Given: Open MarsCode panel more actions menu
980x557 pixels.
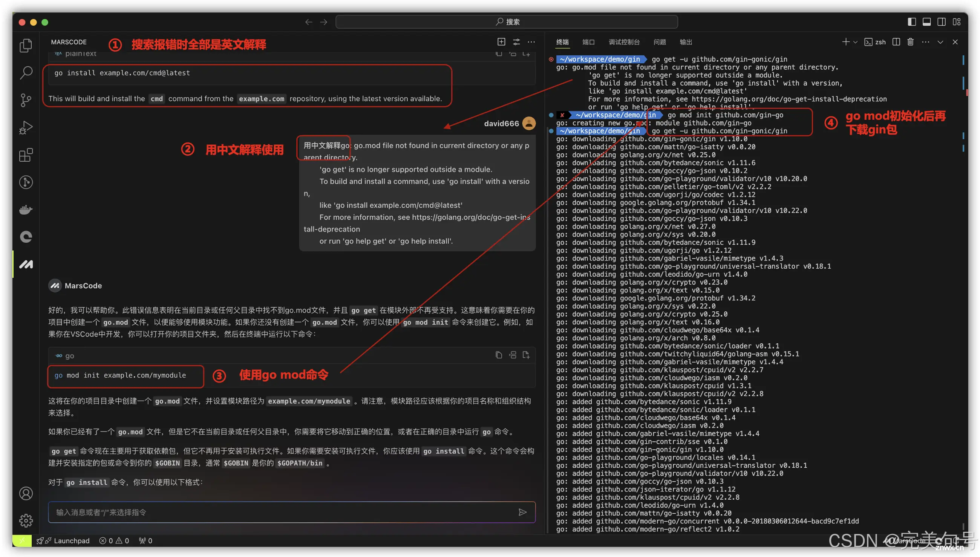Looking at the screenshot, I should click(x=531, y=42).
